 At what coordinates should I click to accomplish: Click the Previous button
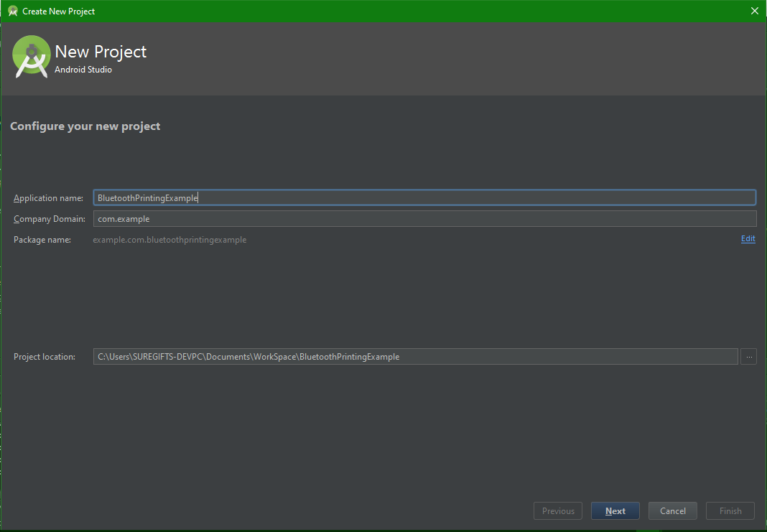coord(557,510)
